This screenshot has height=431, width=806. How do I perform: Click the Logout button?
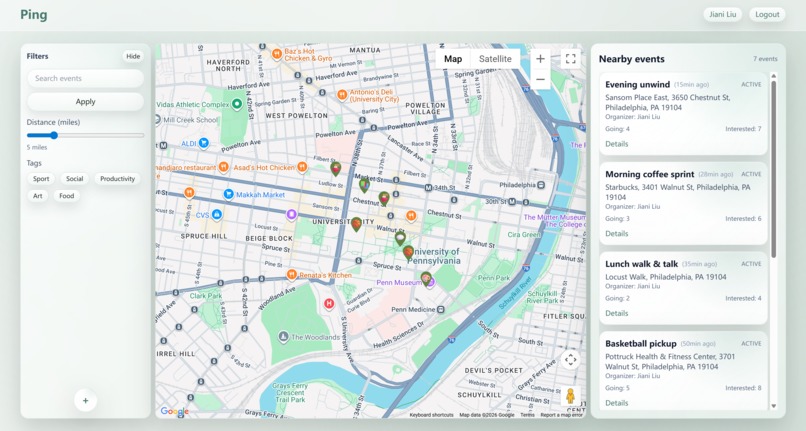(767, 14)
